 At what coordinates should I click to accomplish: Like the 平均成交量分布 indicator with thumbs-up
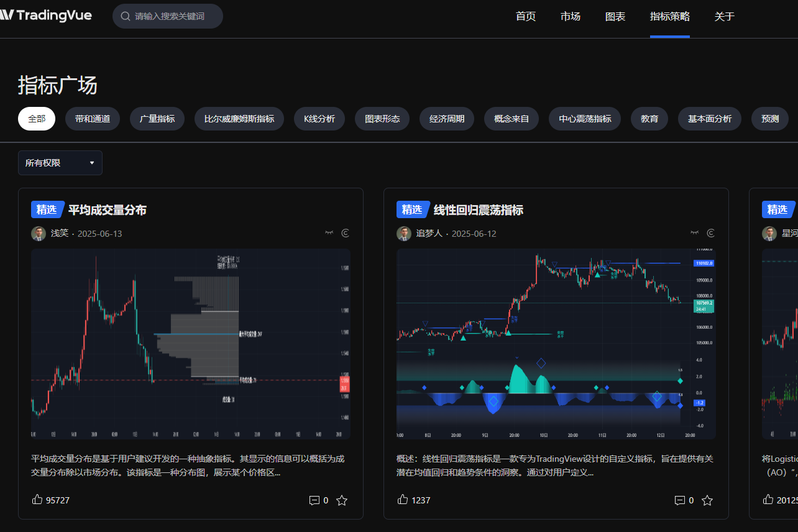pos(37,500)
